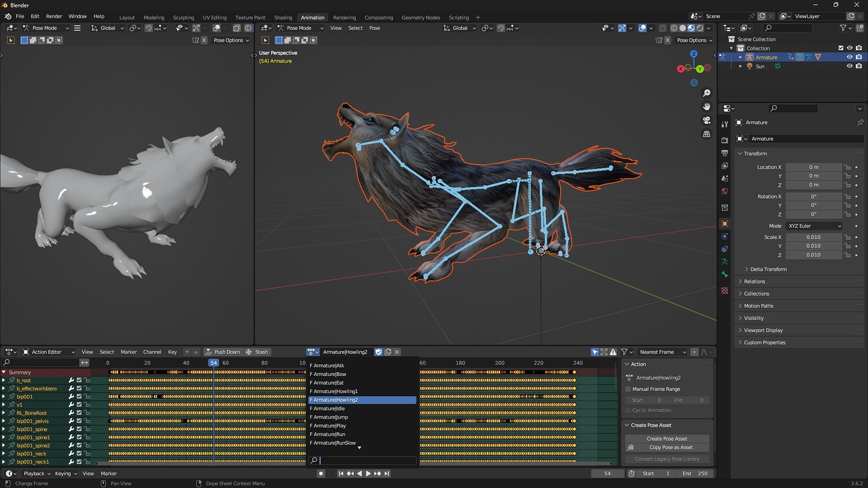Expand the Delta Transform section
The height and width of the screenshot is (488, 868).
tap(768, 269)
